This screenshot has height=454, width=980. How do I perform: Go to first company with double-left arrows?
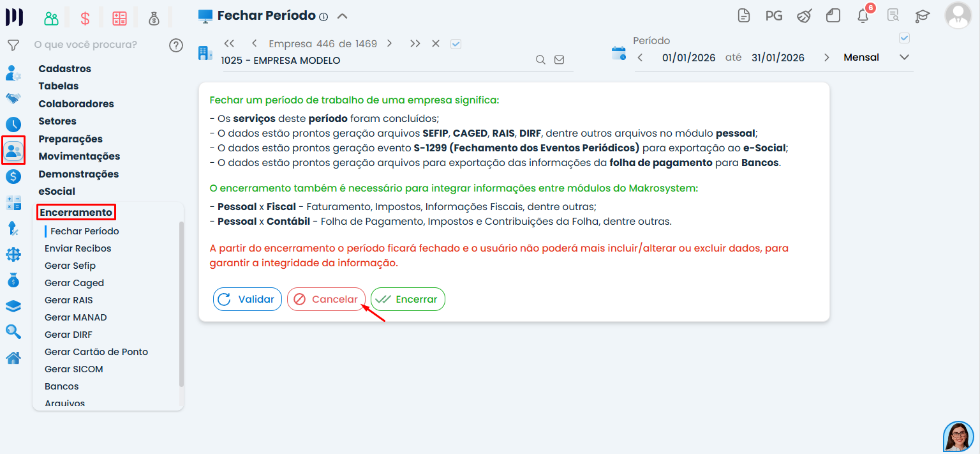(230, 43)
